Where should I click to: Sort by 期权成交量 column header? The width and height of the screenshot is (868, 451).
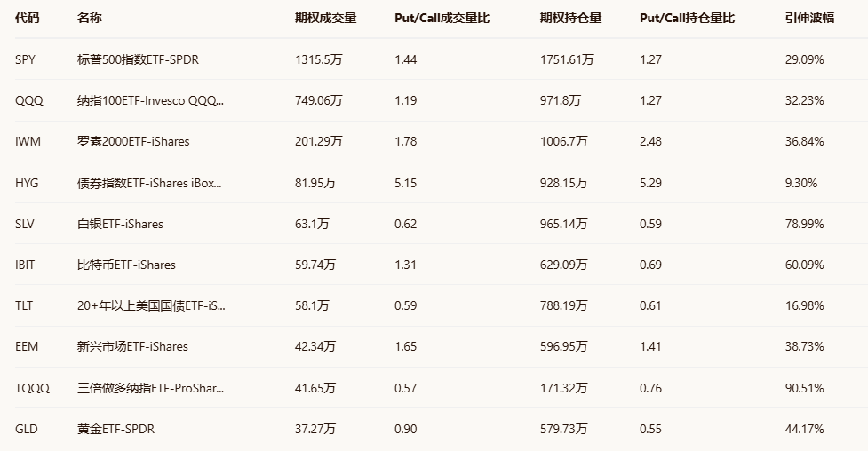click(x=325, y=18)
